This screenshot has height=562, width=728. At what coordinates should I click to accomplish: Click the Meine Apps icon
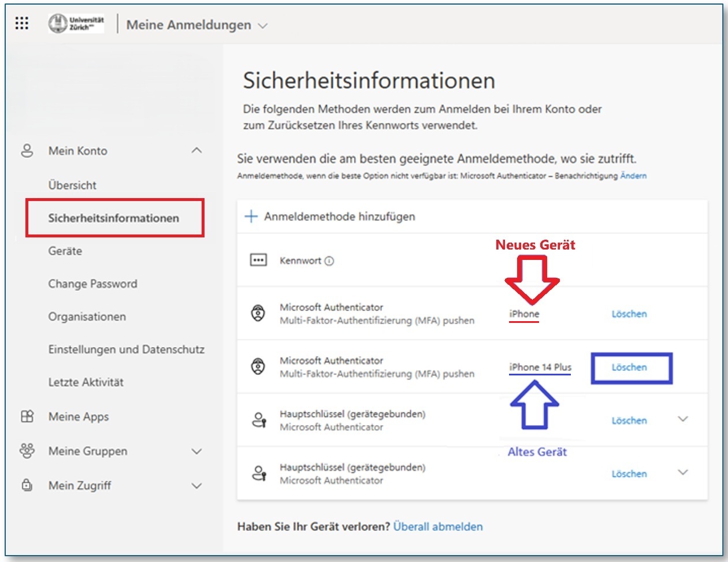tap(27, 416)
